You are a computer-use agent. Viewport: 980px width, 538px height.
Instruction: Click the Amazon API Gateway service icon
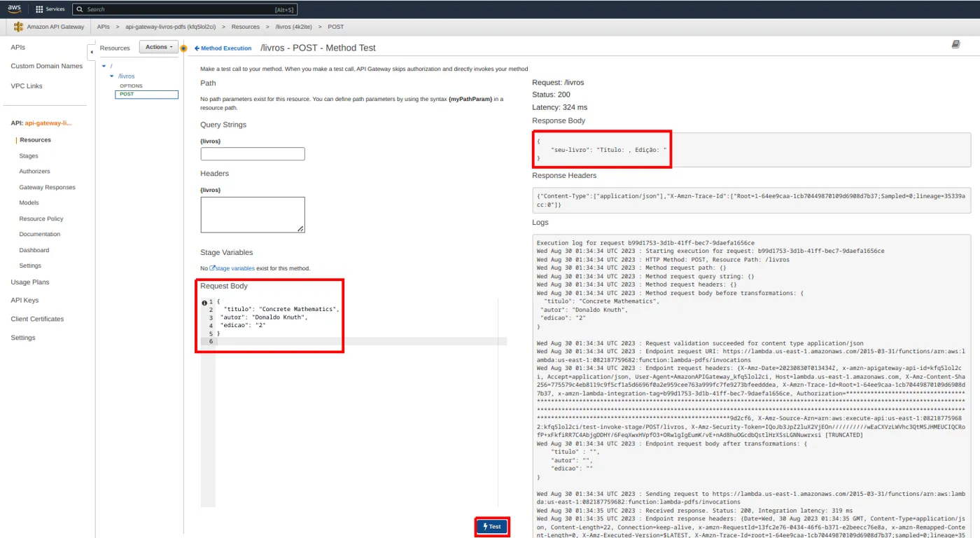pyautogui.click(x=18, y=27)
